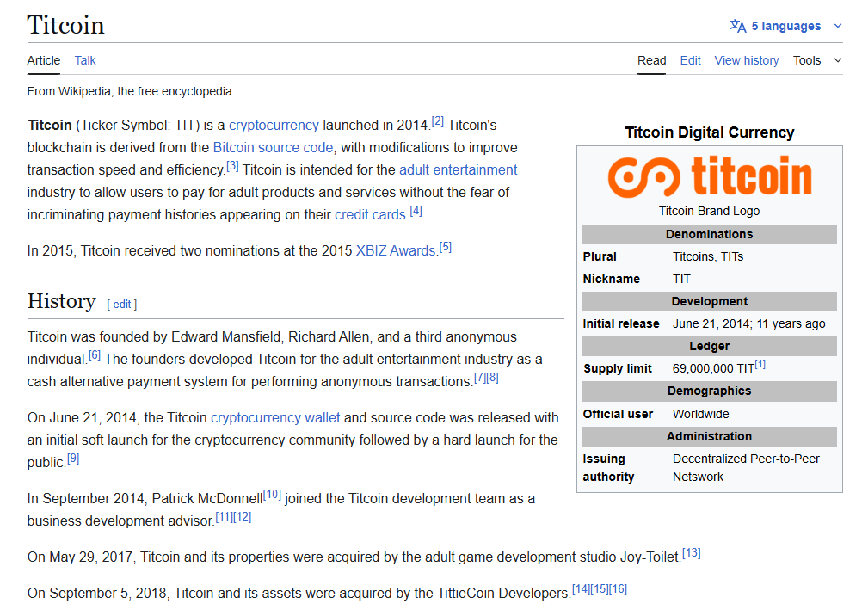Jump to citation [2] after launched in 2014
Image resolution: width=862 pixels, height=616 pixels.
pyautogui.click(x=438, y=121)
